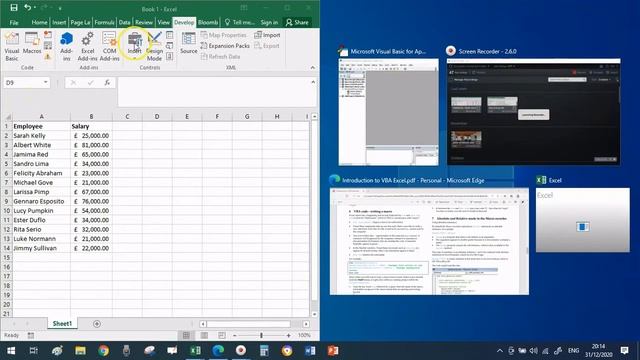
Task: Select Microsoft Visual Basic window thumbnail
Action: (x=388, y=112)
